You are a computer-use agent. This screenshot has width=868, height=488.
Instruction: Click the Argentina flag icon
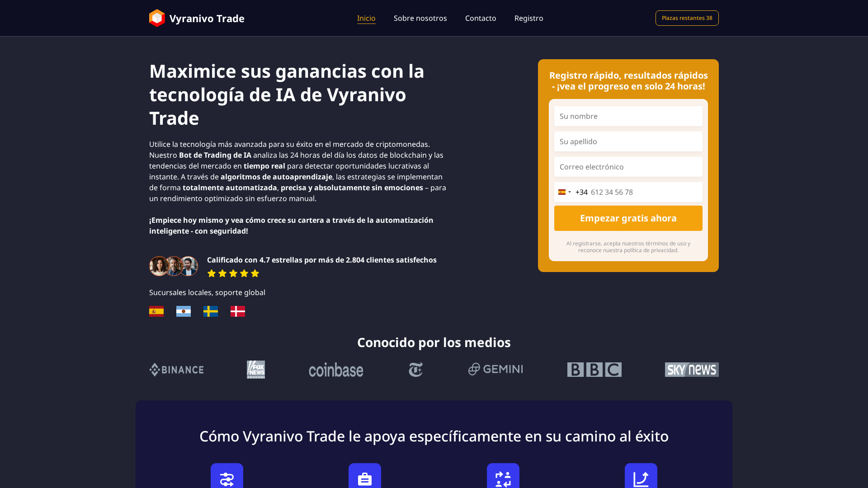[x=183, y=311]
